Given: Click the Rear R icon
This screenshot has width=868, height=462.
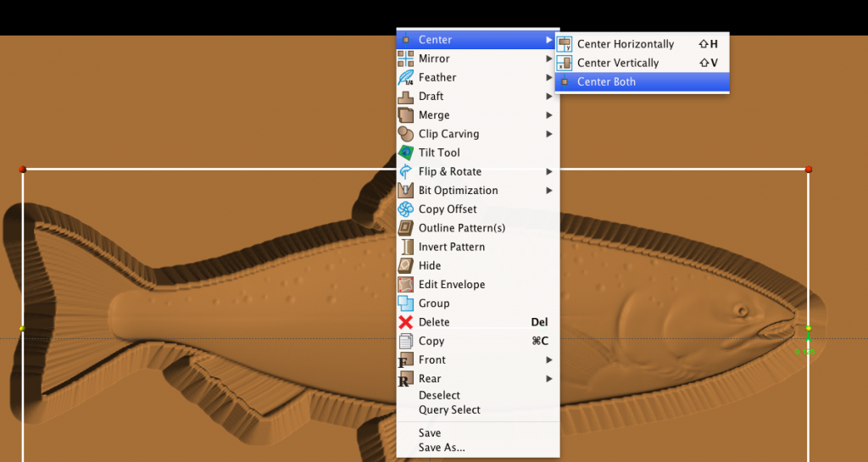Looking at the screenshot, I should click(x=405, y=379).
